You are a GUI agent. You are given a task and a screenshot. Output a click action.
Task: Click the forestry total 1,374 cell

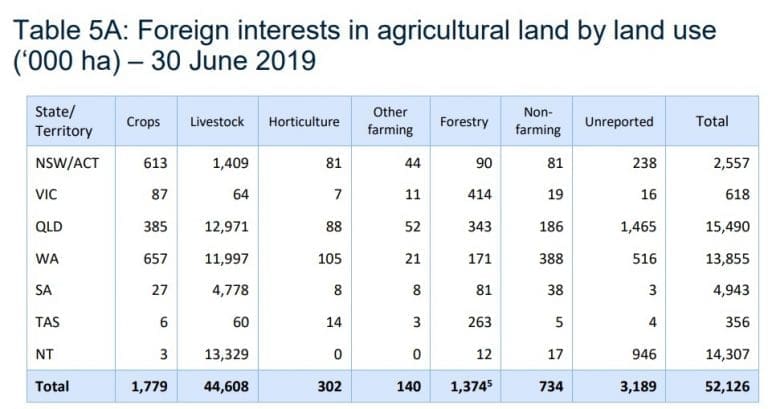(x=471, y=386)
